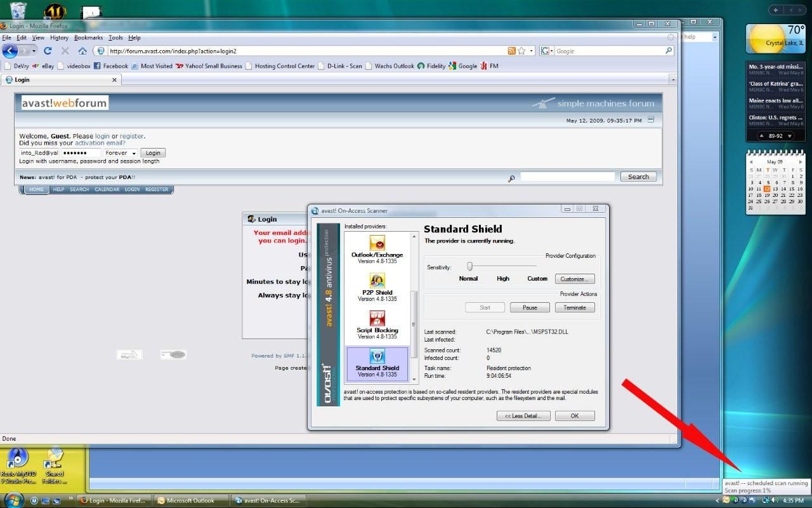Click Customize... in Provider Configuration
The width and height of the screenshot is (812, 508).
pyautogui.click(x=575, y=279)
